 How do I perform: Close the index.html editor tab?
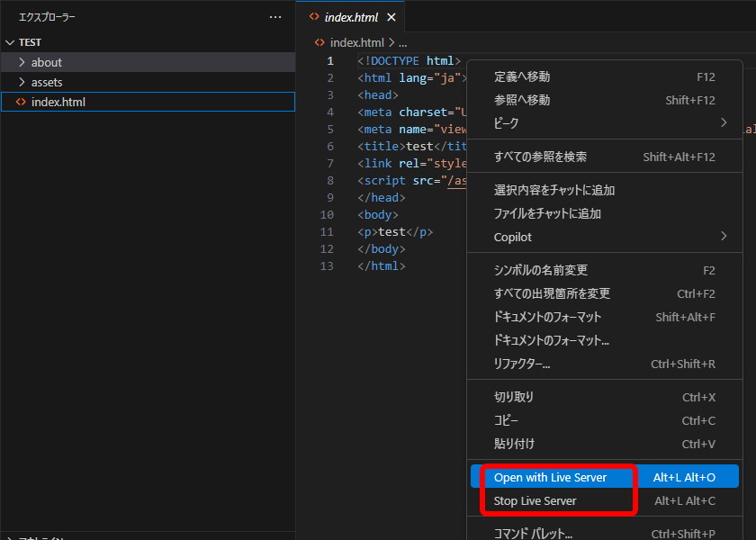pos(391,17)
